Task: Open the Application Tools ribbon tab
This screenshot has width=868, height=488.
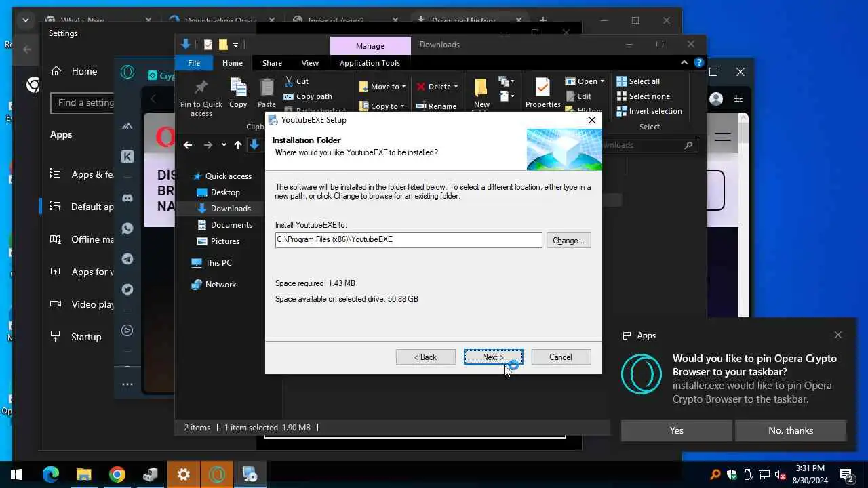Action: pos(370,63)
